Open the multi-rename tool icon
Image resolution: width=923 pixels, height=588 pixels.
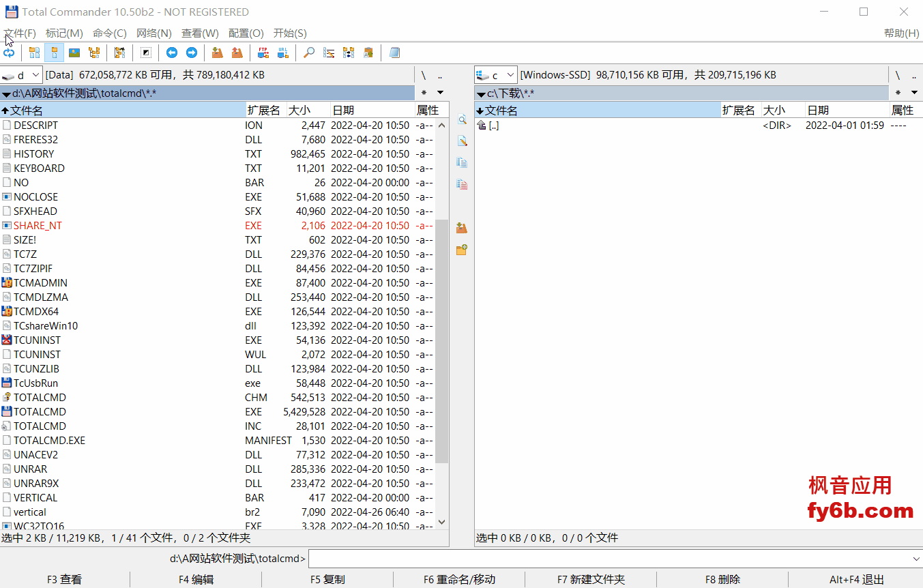[329, 53]
